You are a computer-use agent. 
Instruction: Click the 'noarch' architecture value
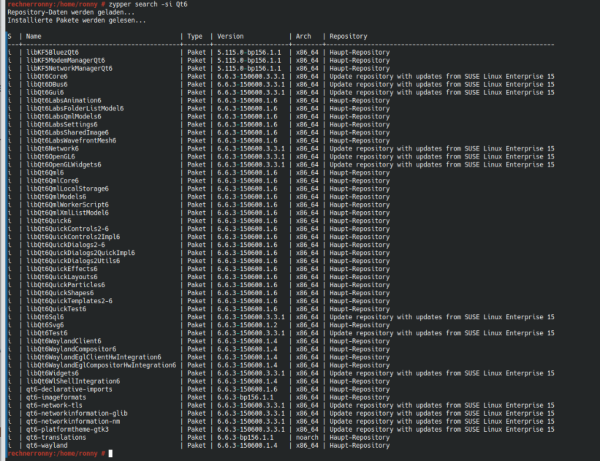[x=307, y=438]
